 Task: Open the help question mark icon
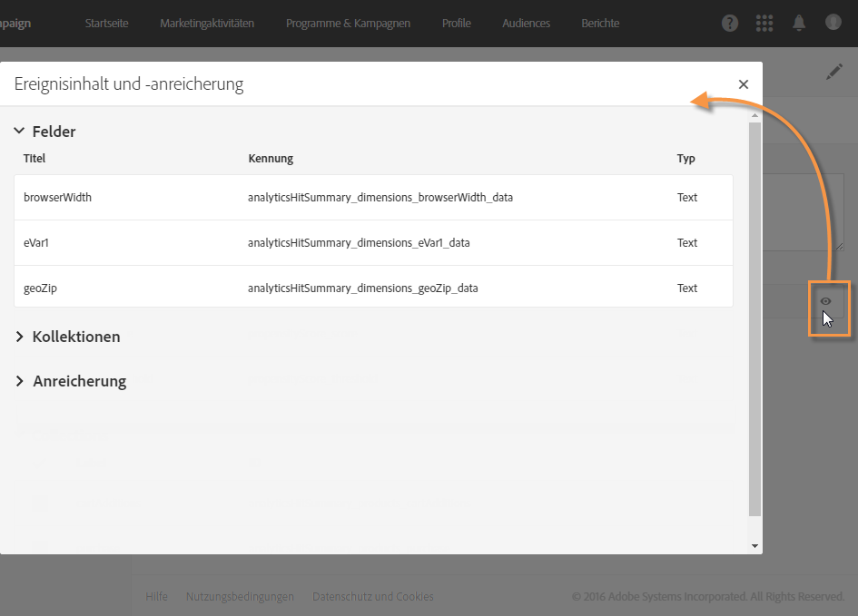coord(730,23)
